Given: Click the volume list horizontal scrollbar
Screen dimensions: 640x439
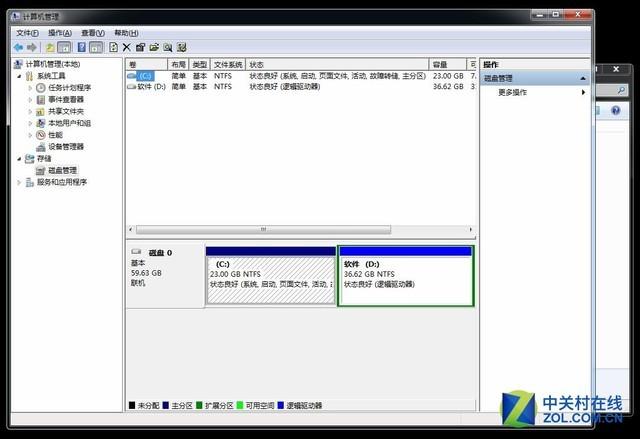Looking at the screenshot, I should [x=300, y=229].
